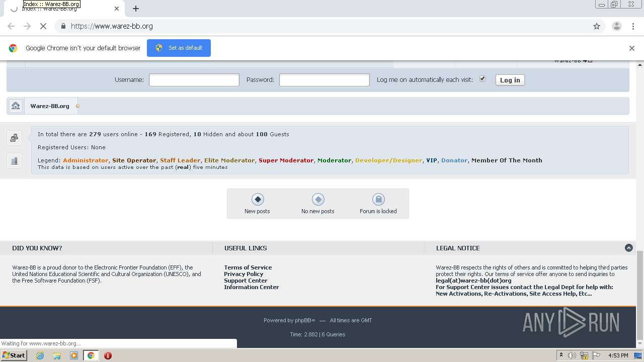Click the Developer/Designer legend link
644x362 pixels.
389,160
